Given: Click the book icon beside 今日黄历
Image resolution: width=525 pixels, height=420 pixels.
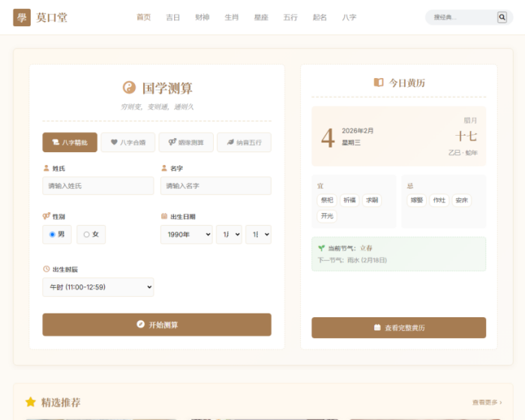Looking at the screenshot, I should point(379,82).
